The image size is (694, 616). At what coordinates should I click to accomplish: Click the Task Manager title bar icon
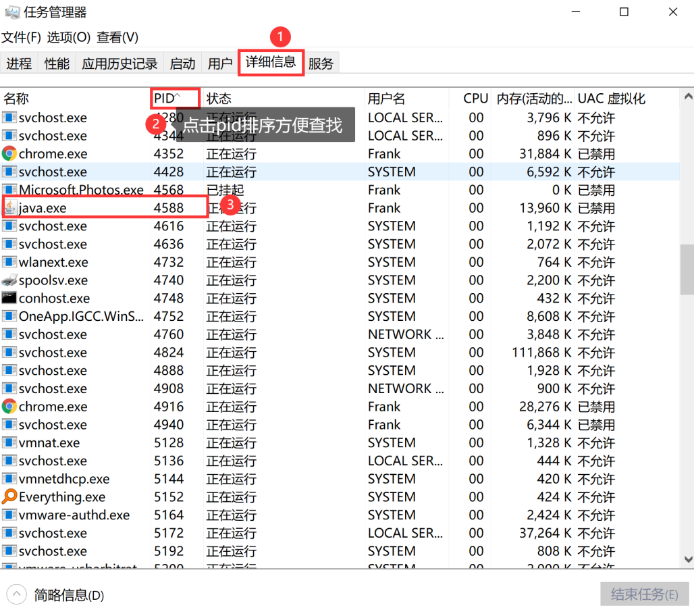click(12, 12)
